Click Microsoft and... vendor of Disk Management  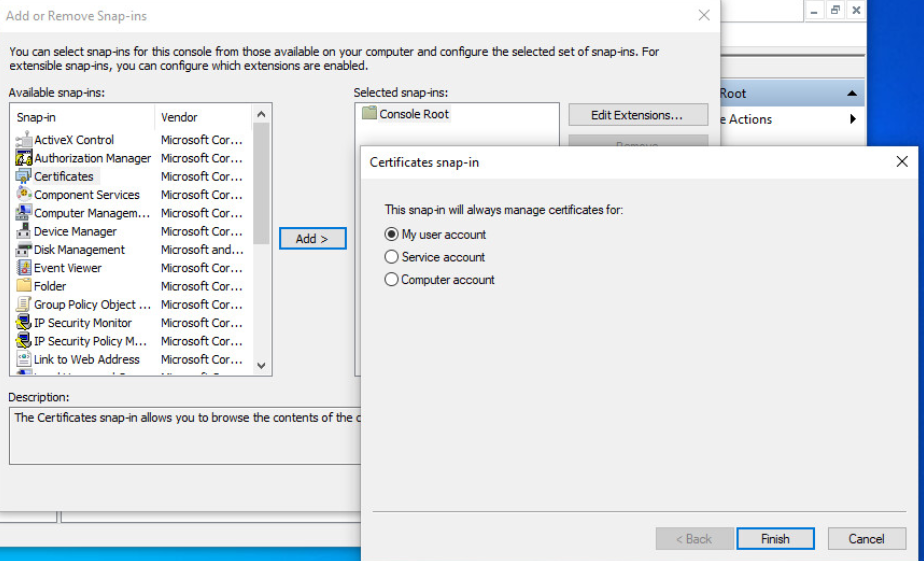(x=202, y=250)
